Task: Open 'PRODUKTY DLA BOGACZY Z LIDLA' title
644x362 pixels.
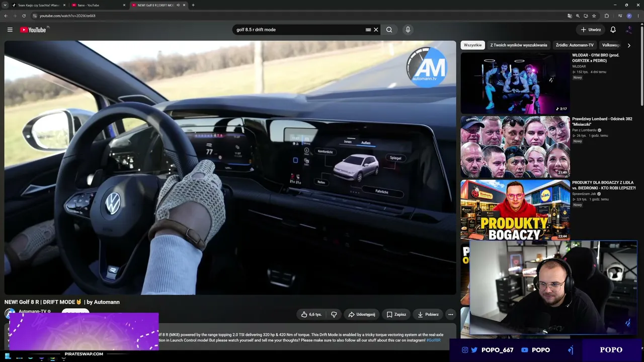Action: (x=604, y=185)
